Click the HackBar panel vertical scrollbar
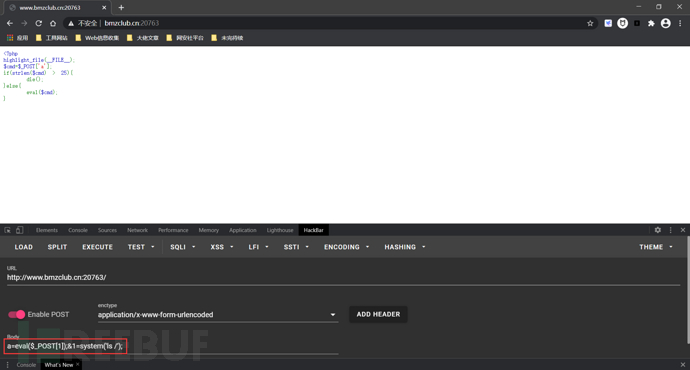Screen dimensions: 690x370 [688, 290]
